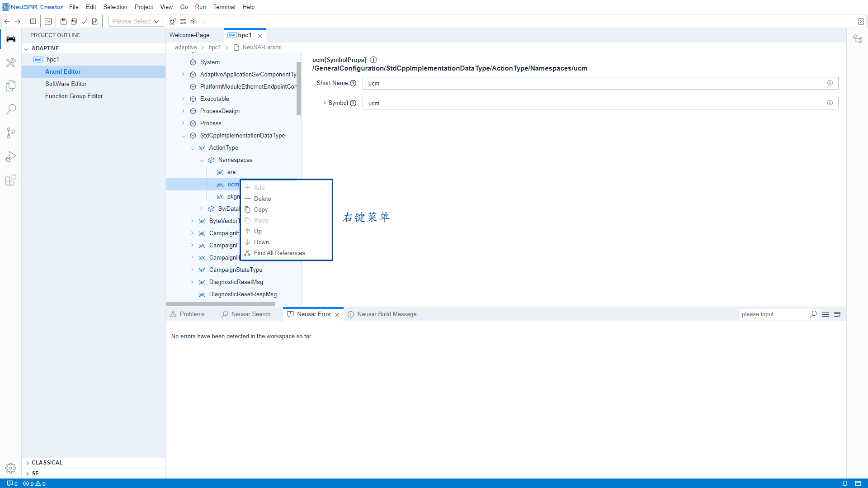Collapse the StdCppImplementationDataType node

[x=184, y=136]
